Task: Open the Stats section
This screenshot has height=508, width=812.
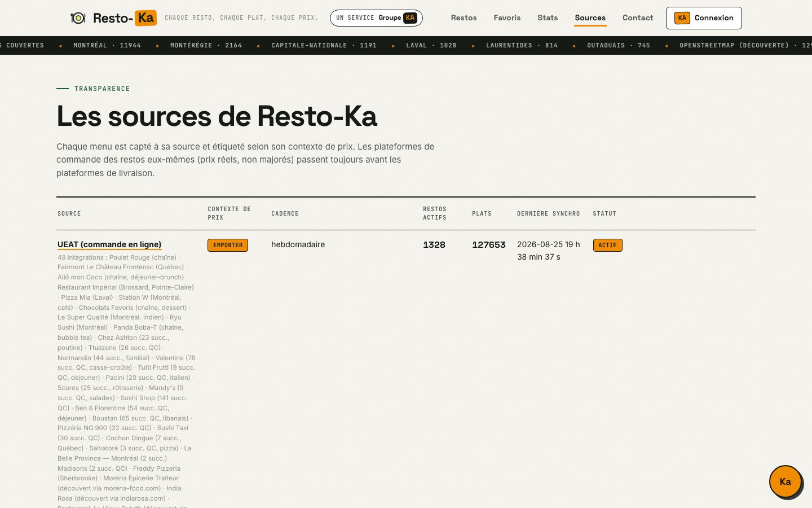Action: (x=548, y=18)
